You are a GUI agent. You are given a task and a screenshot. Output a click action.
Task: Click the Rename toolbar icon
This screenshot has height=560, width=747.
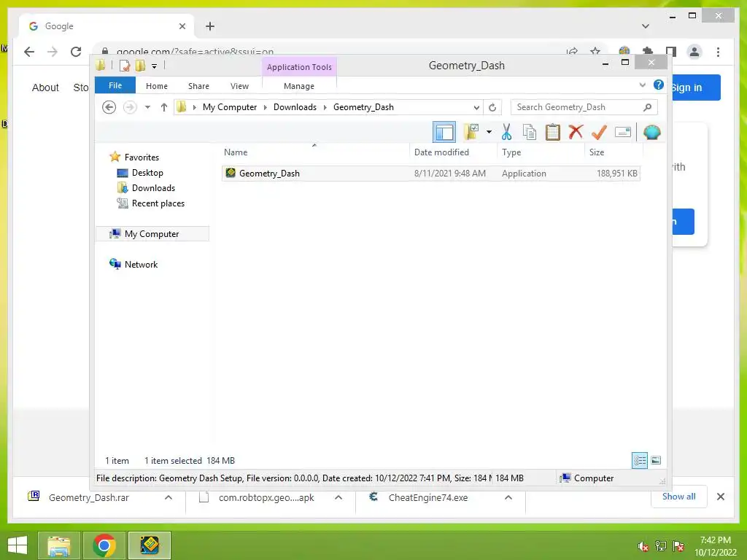click(x=623, y=132)
